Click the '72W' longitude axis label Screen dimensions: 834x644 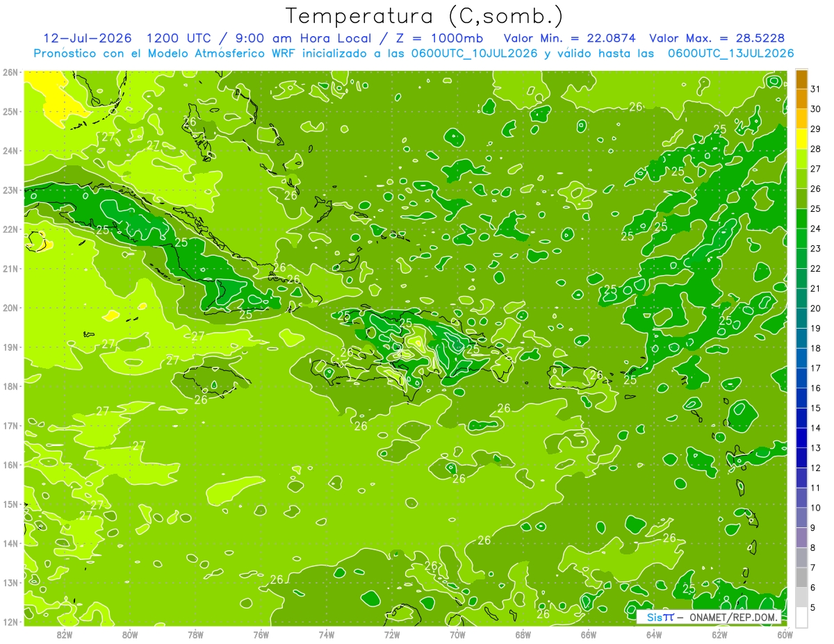click(x=391, y=634)
